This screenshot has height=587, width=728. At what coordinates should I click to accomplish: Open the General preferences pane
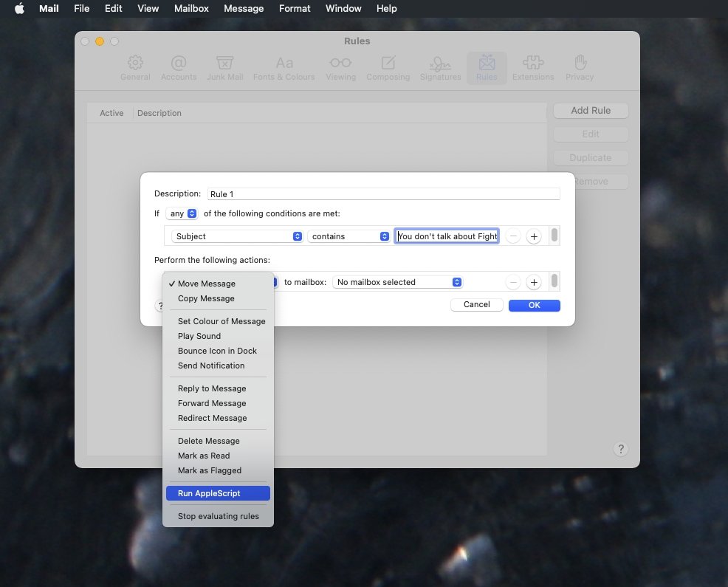pyautogui.click(x=135, y=68)
